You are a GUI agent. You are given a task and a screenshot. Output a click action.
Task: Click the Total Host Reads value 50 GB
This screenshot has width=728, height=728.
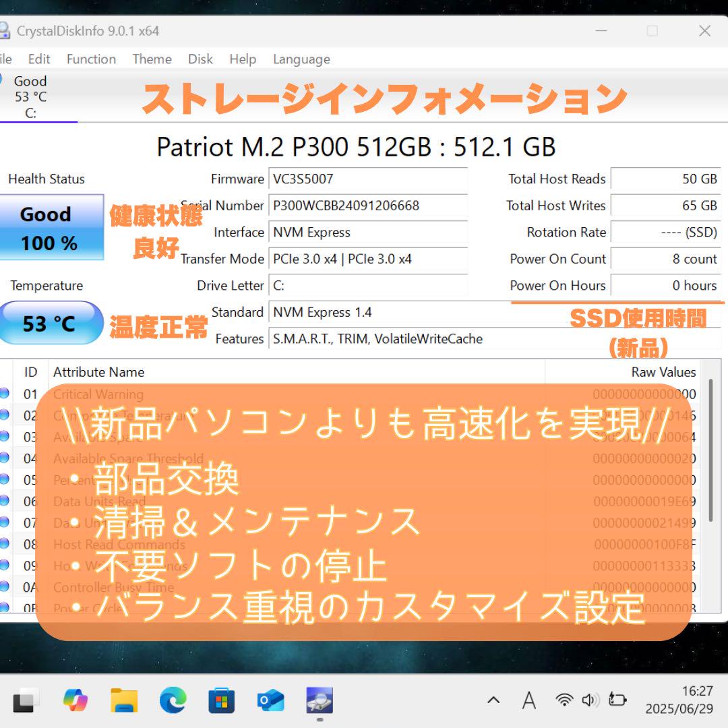pyautogui.click(x=666, y=179)
